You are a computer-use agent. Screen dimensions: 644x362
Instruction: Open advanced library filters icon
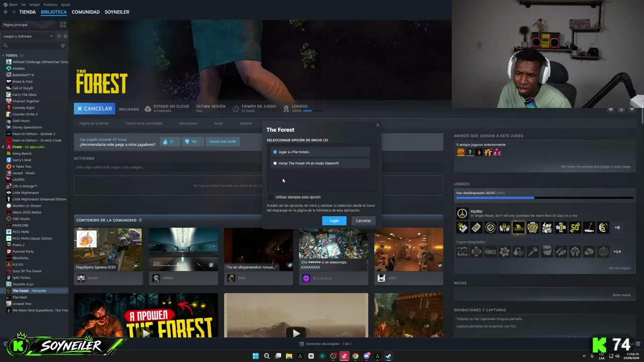pyautogui.click(x=63, y=46)
